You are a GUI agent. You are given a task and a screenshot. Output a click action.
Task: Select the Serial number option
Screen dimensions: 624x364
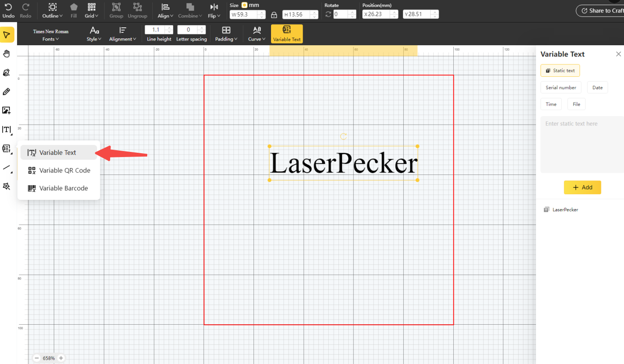click(x=561, y=87)
